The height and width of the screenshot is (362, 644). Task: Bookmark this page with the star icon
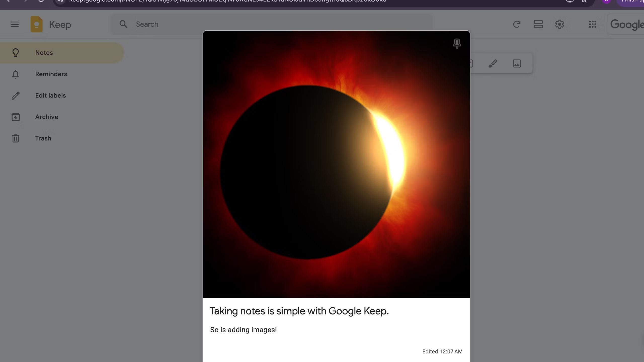[584, 1]
